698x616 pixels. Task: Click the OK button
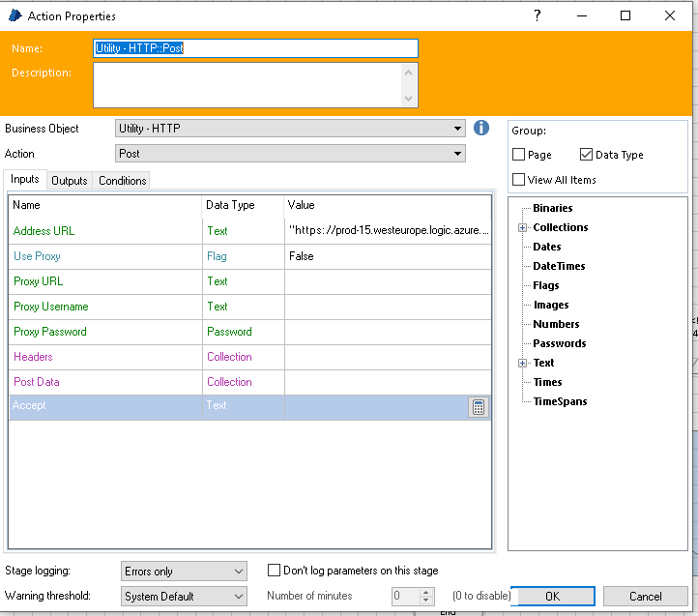coord(552,596)
